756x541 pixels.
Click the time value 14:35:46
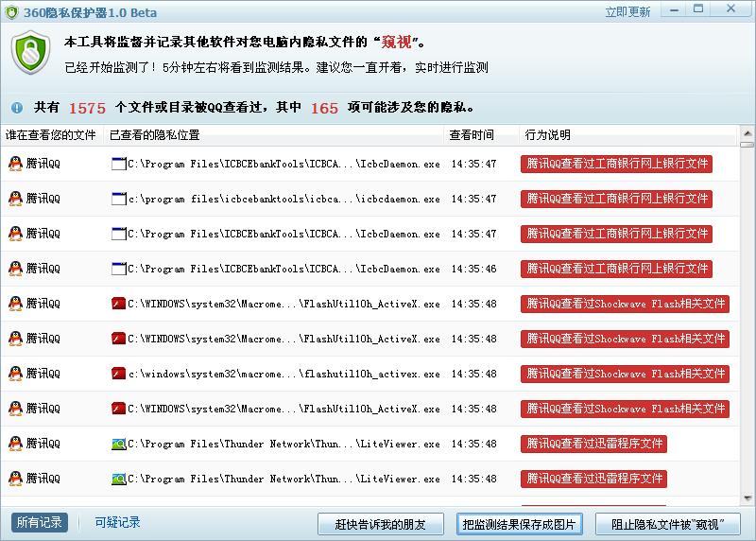point(473,269)
